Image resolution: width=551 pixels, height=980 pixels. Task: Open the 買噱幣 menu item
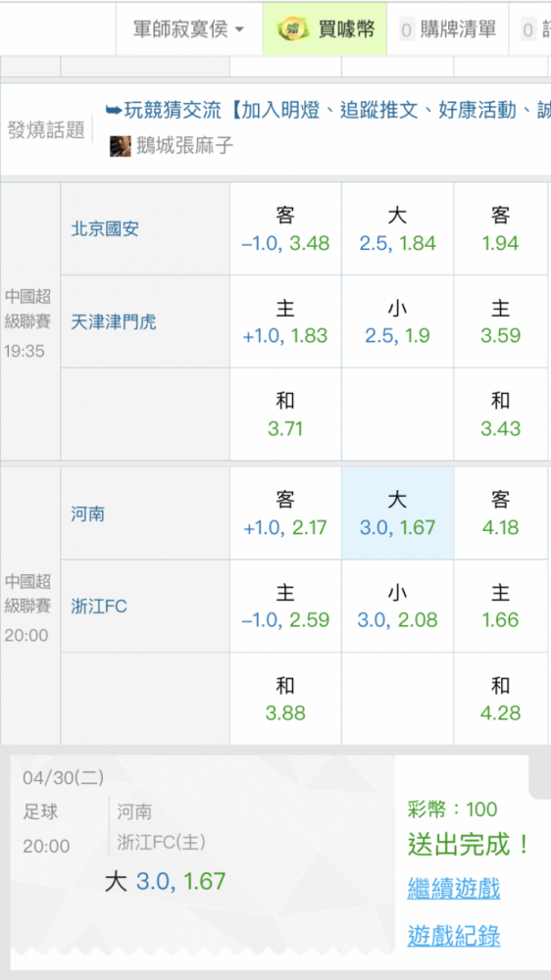pyautogui.click(x=325, y=28)
